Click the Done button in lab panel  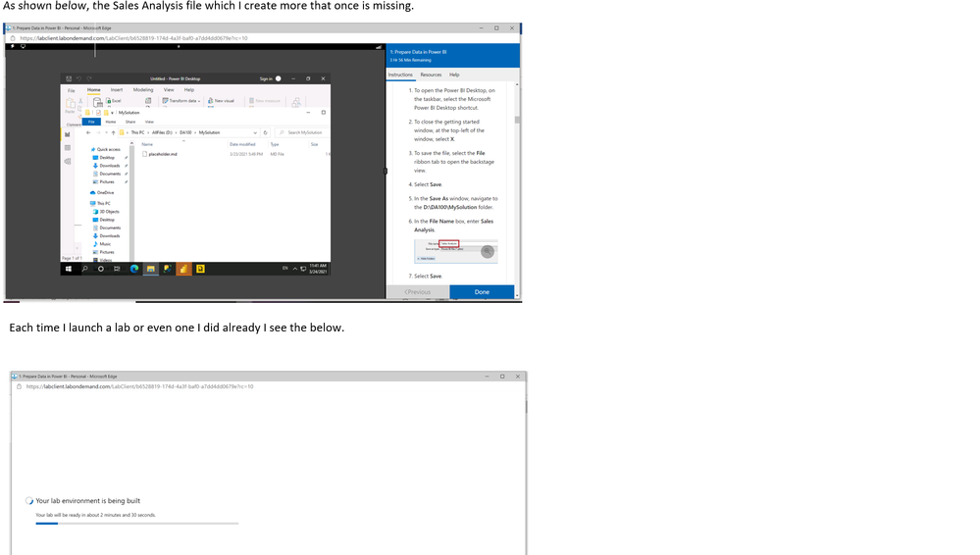point(482,292)
